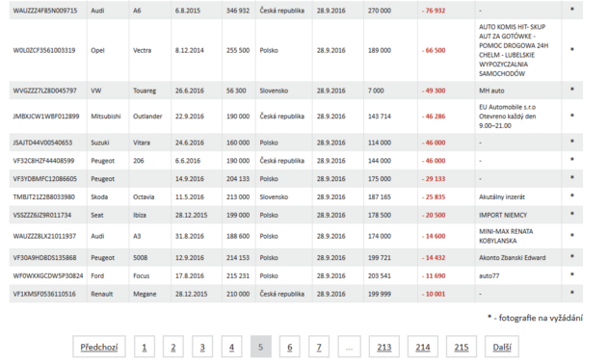
Task: Jump to page 3
Action: 202,347
